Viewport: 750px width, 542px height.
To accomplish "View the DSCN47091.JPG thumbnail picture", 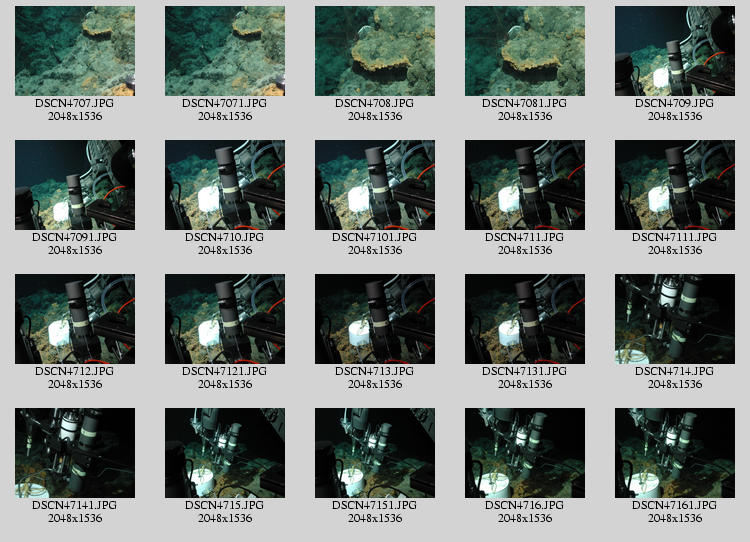I will (75, 185).
